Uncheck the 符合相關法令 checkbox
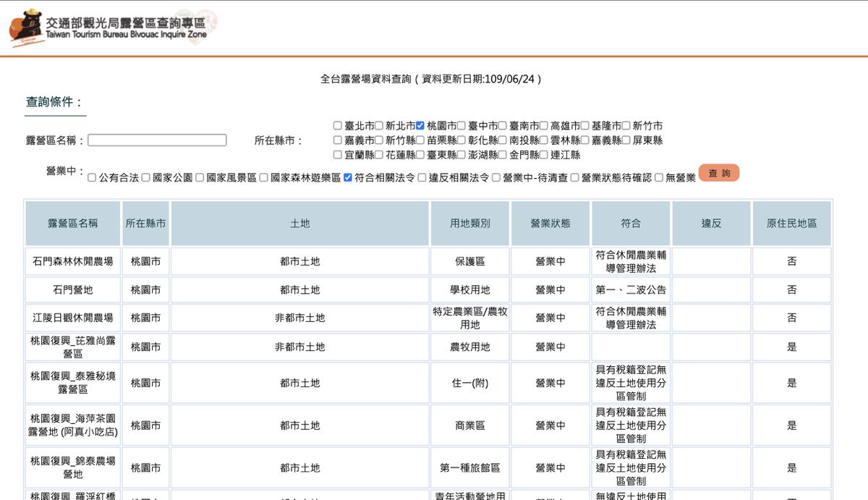Image resolution: width=868 pixels, height=500 pixels. (x=348, y=177)
